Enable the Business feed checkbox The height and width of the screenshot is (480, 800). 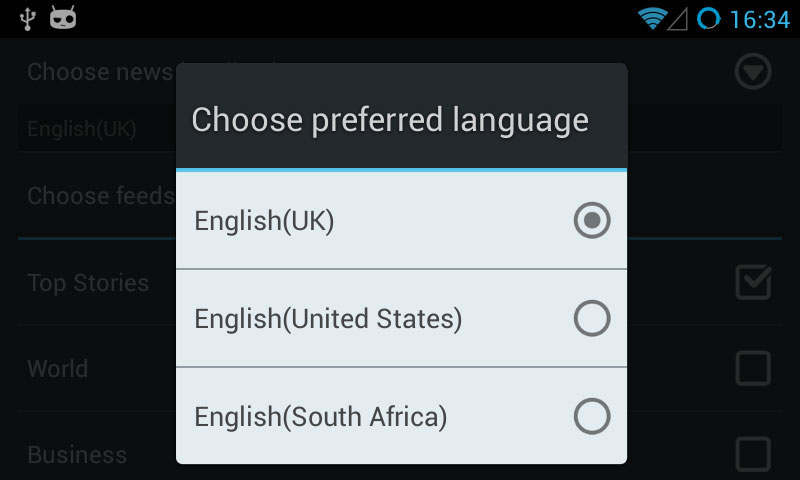pyautogui.click(x=753, y=453)
